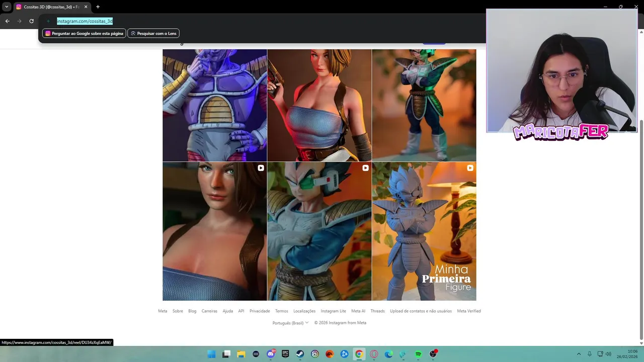The height and width of the screenshot is (362, 644).
Task: Click reel icon on Vegeta scouter post
Action: coord(365,168)
